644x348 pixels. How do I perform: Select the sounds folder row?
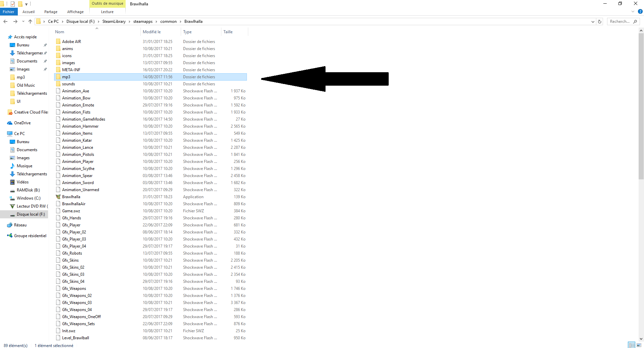[x=151, y=84]
